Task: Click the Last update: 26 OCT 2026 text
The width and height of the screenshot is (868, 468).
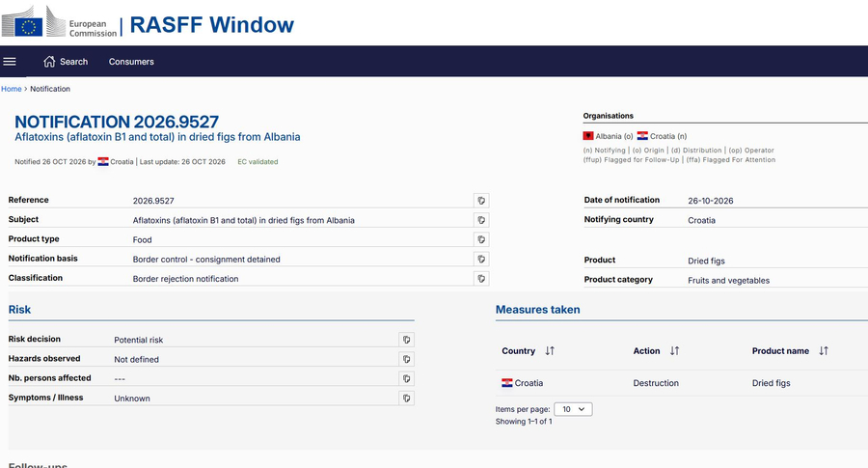Action: click(182, 162)
